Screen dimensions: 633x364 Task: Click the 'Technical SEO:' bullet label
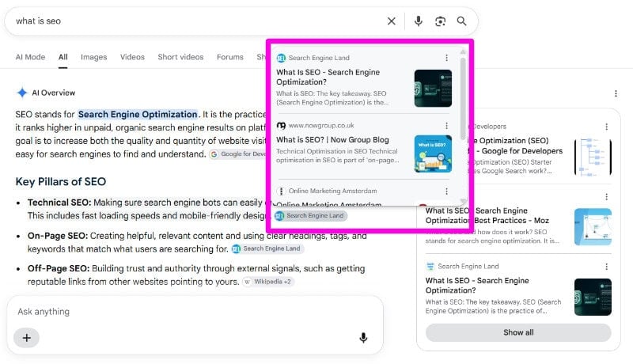pyautogui.click(x=59, y=203)
